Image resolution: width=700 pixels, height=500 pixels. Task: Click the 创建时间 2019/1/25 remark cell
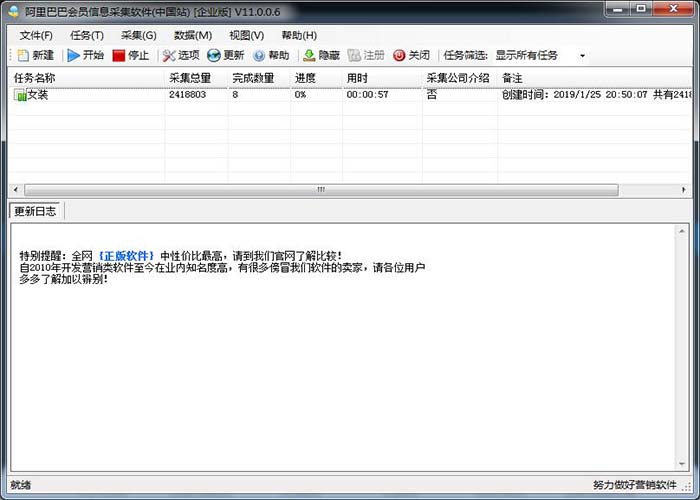596,95
